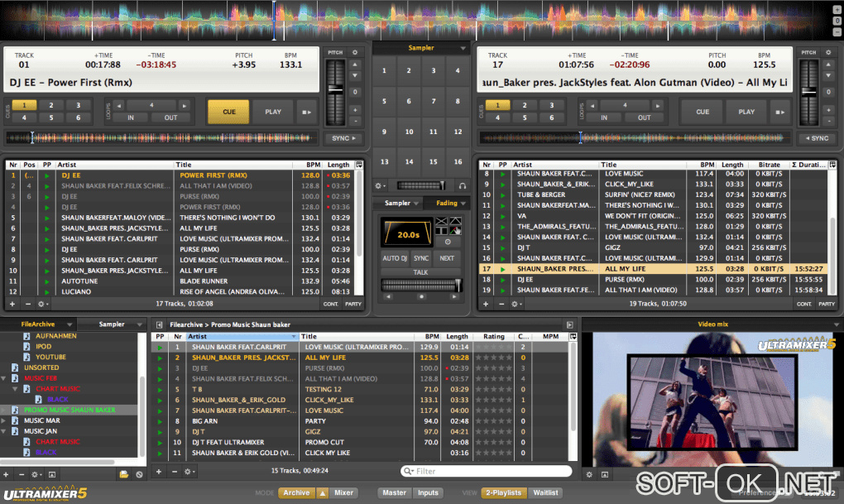Click the image icon in archive toolbar
The height and width of the screenshot is (504, 844).
click(51, 474)
